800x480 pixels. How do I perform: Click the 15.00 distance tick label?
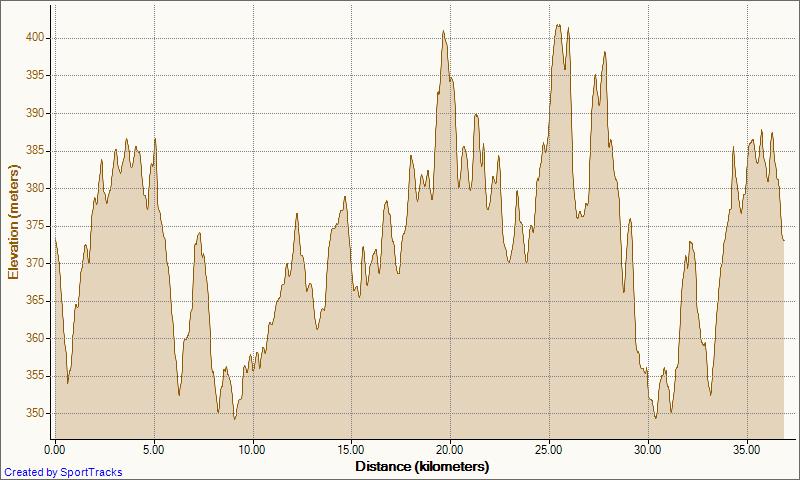point(351,450)
